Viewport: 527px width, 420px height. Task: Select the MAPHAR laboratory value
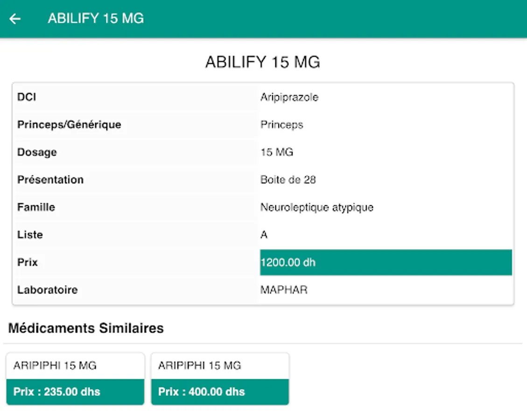(284, 290)
